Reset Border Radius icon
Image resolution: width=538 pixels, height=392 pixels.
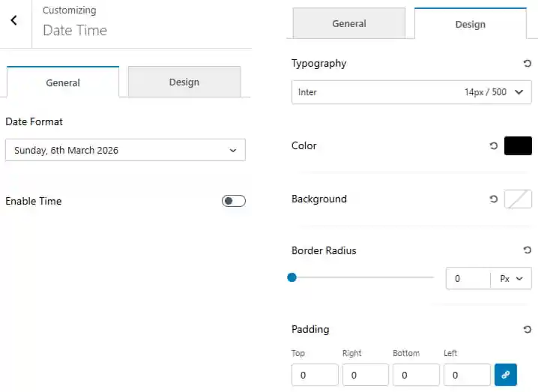pyautogui.click(x=527, y=250)
